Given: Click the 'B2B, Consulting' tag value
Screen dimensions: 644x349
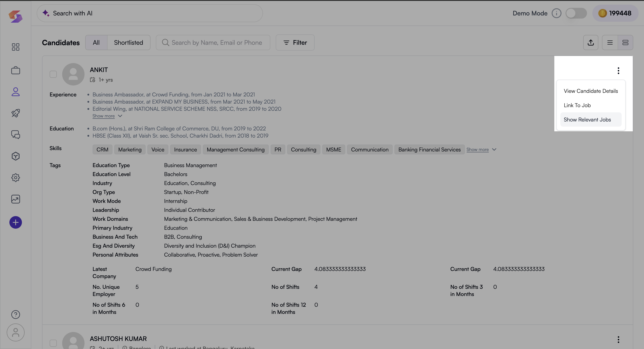Looking at the screenshot, I should point(183,237).
